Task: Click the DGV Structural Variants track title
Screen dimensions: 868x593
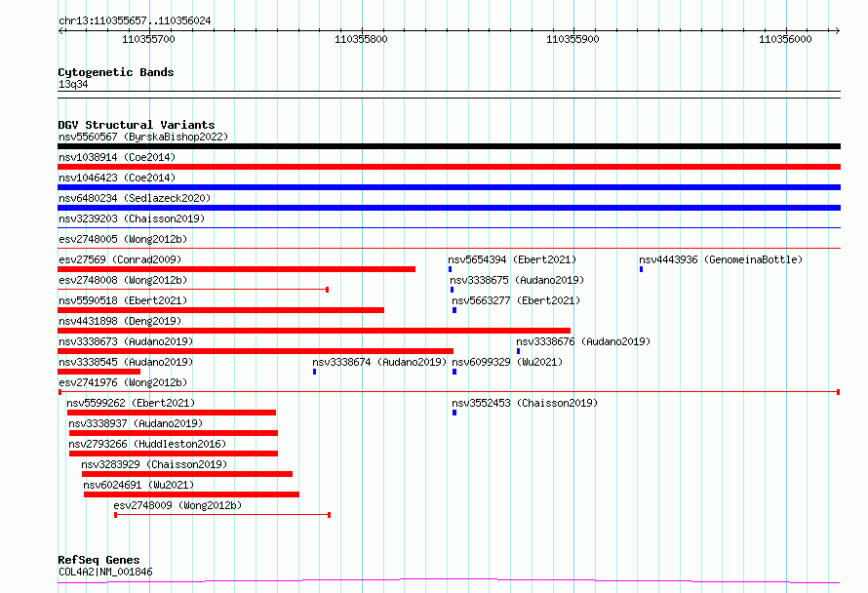Action: [137, 125]
